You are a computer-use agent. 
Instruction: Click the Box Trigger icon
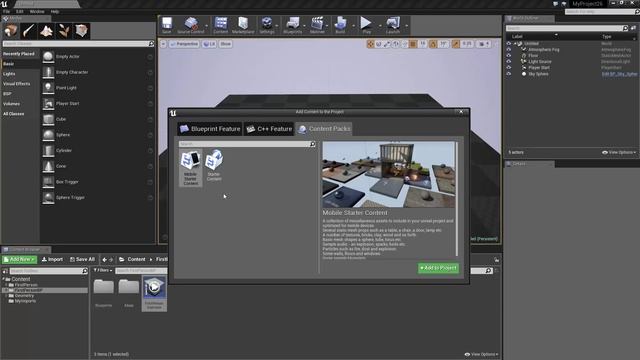coord(48,182)
